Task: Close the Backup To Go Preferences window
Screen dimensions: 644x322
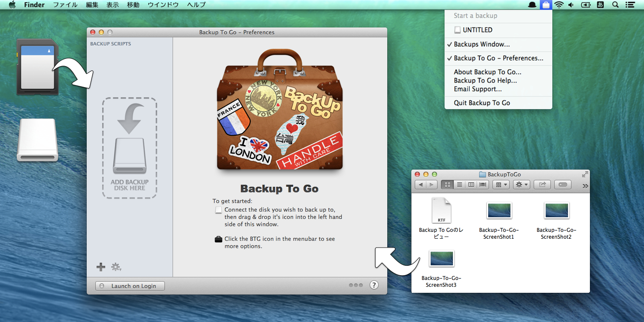Action: click(x=93, y=32)
